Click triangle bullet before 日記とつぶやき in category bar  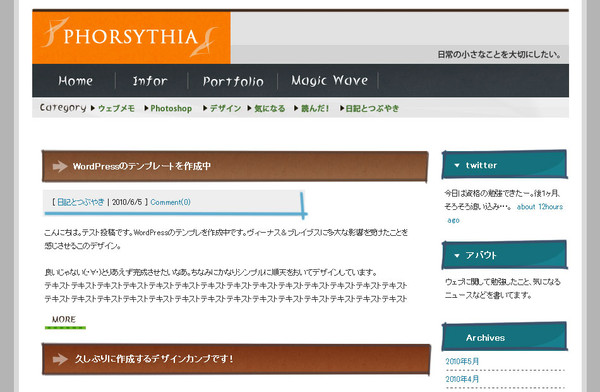(342, 108)
